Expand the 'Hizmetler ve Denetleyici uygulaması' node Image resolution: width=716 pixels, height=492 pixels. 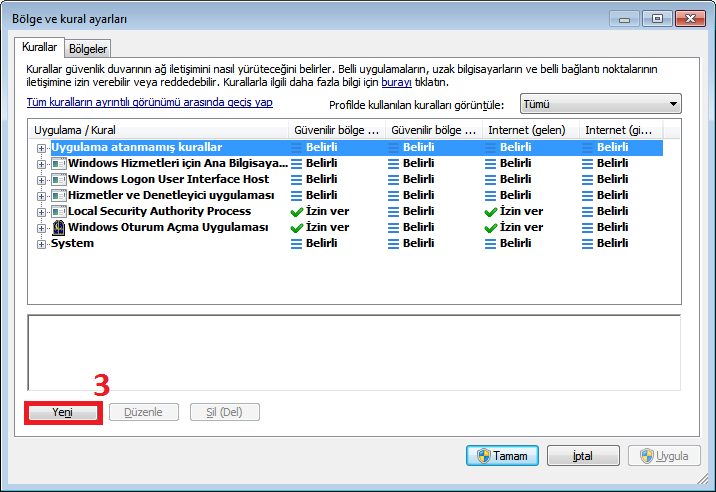pos(41,196)
